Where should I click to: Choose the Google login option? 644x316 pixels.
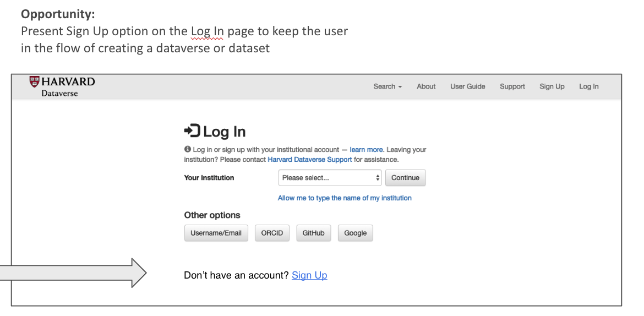pyautogui.click(x=355, y=233)
